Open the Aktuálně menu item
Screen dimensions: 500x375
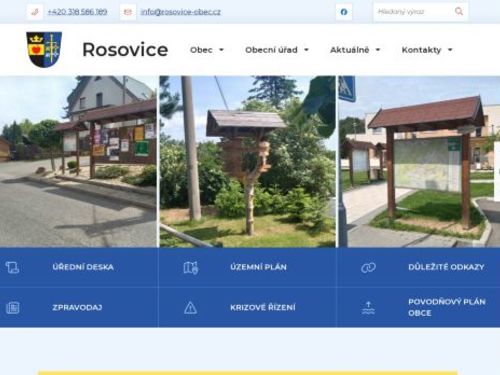tap(349, 50)
